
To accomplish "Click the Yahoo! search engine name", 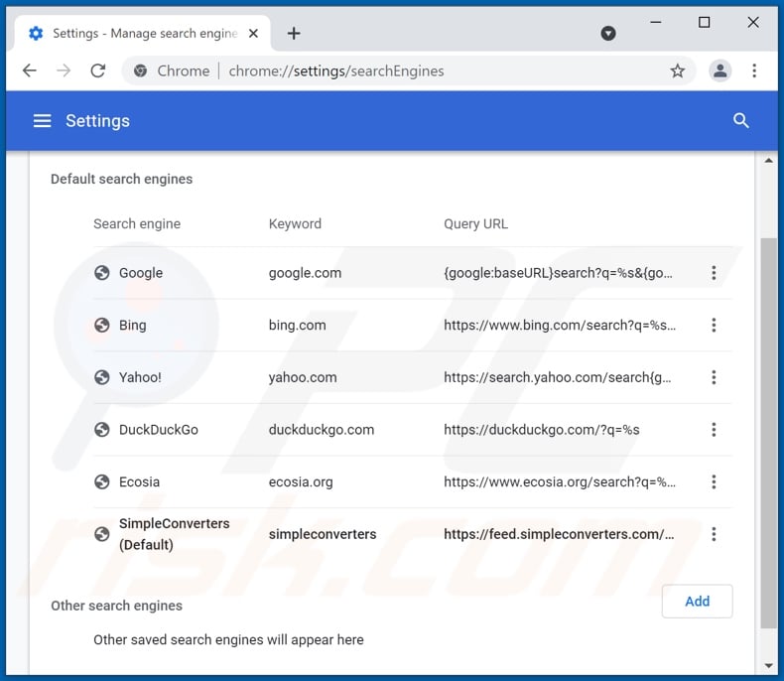I will [x=140, y=377].
